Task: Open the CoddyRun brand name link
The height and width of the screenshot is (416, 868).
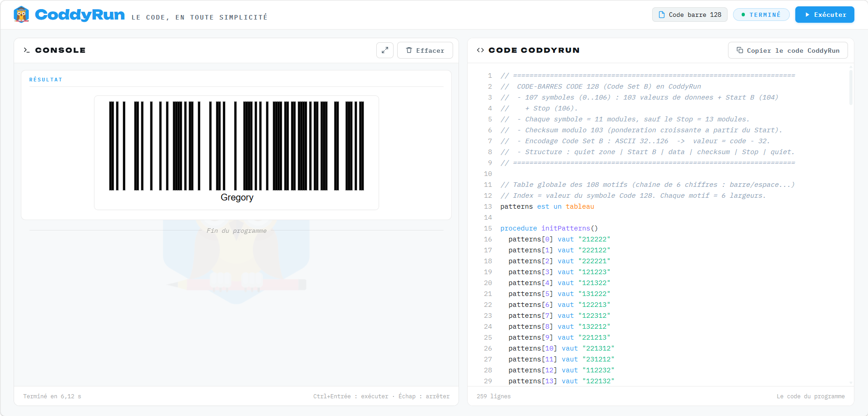Action: (80, 15)
